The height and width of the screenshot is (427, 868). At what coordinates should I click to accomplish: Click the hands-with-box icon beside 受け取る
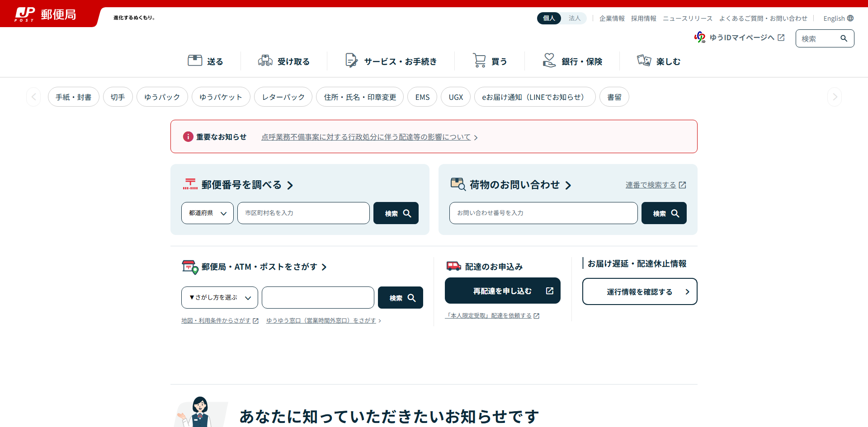point(265,60)
